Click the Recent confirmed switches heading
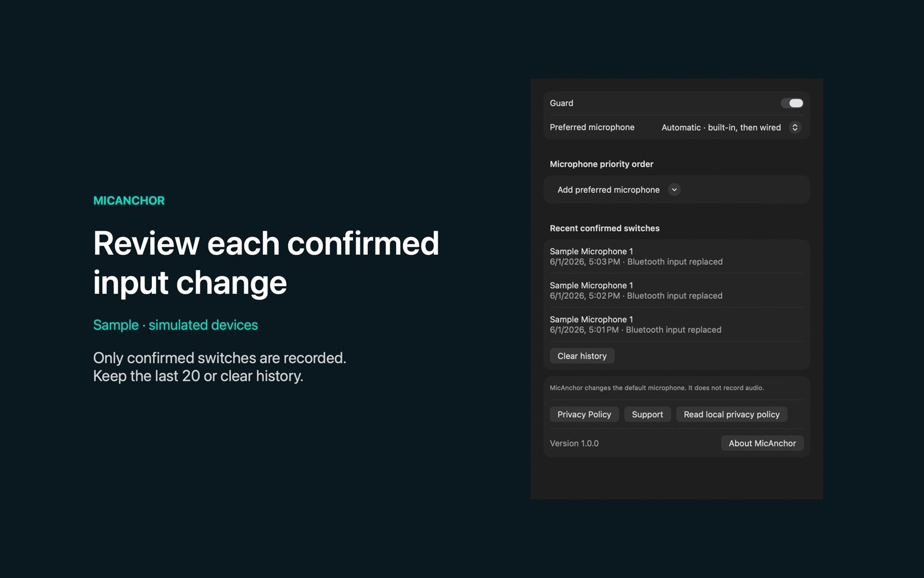This screenshot has height=578, width=924. click(x=605, y=228)
